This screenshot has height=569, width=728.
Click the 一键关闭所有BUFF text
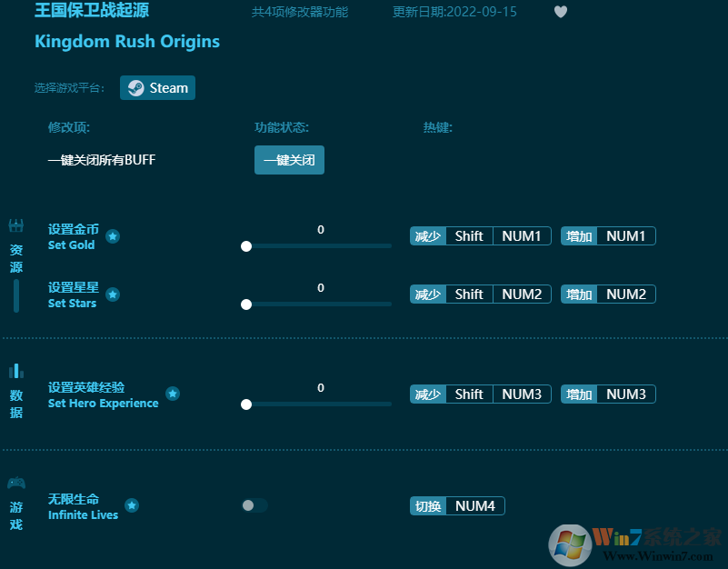[x=102, y=160]
